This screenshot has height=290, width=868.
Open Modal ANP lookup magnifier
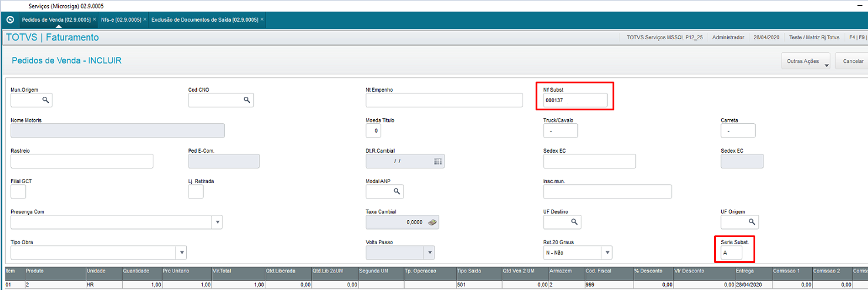(397, 191)
